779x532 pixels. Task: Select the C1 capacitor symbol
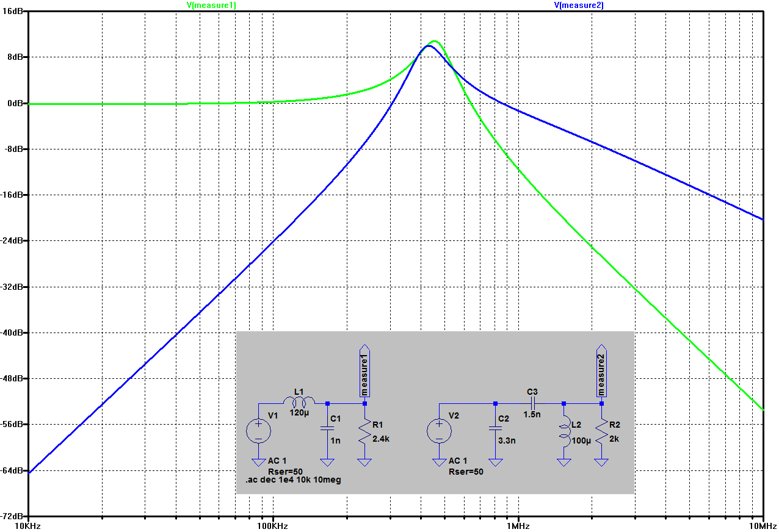(327, 429)
